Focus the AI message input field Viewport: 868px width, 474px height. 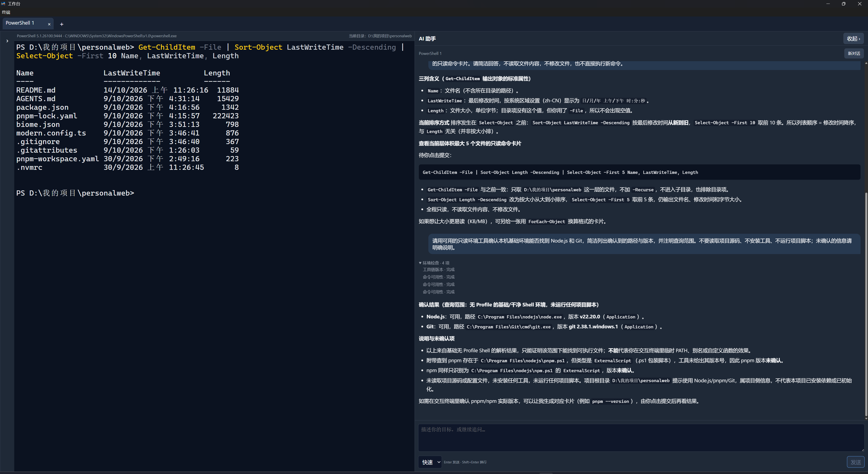pyautogui.click(x=641, y=438)
